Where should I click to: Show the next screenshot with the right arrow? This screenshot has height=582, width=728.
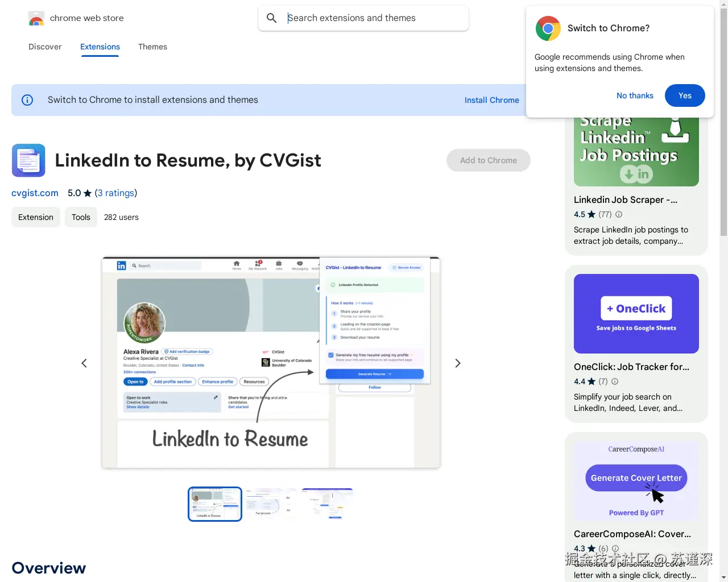tap(458, 363)
